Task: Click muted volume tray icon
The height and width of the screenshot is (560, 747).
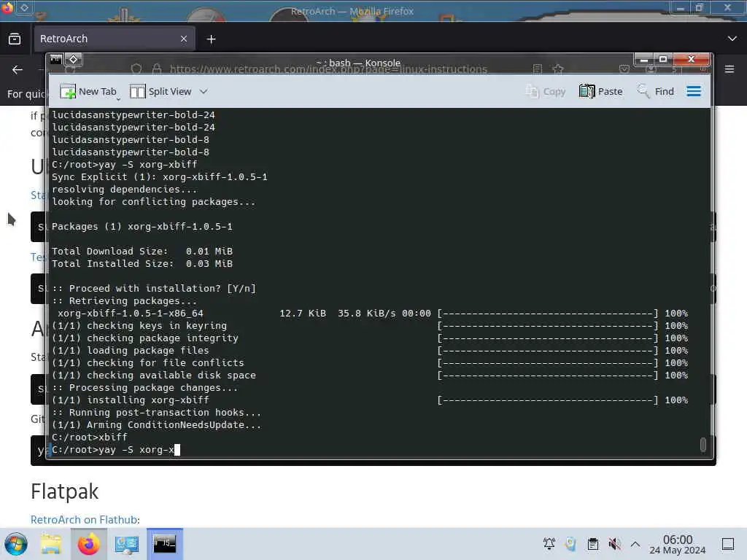Action: 614,544
